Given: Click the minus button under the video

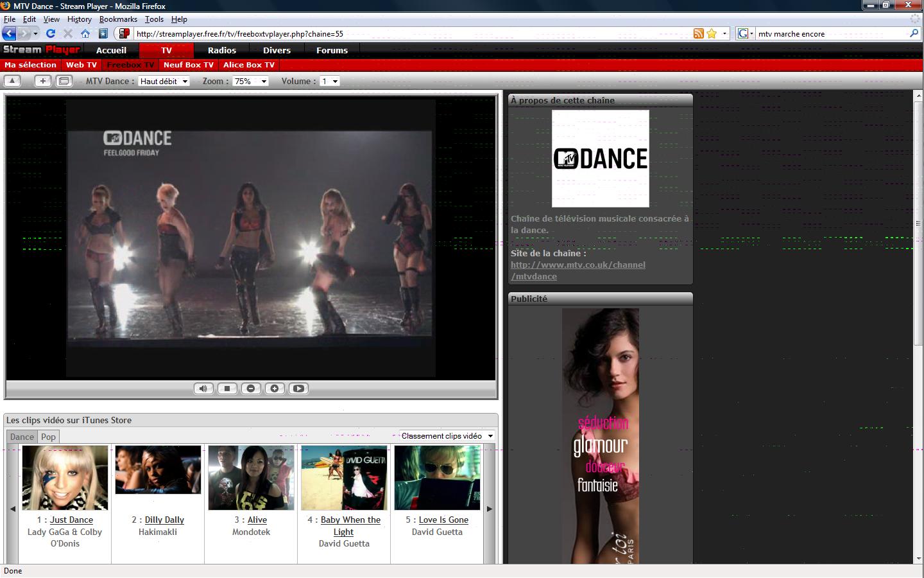Looking at the screenshot, I should [x=251, y=389].
